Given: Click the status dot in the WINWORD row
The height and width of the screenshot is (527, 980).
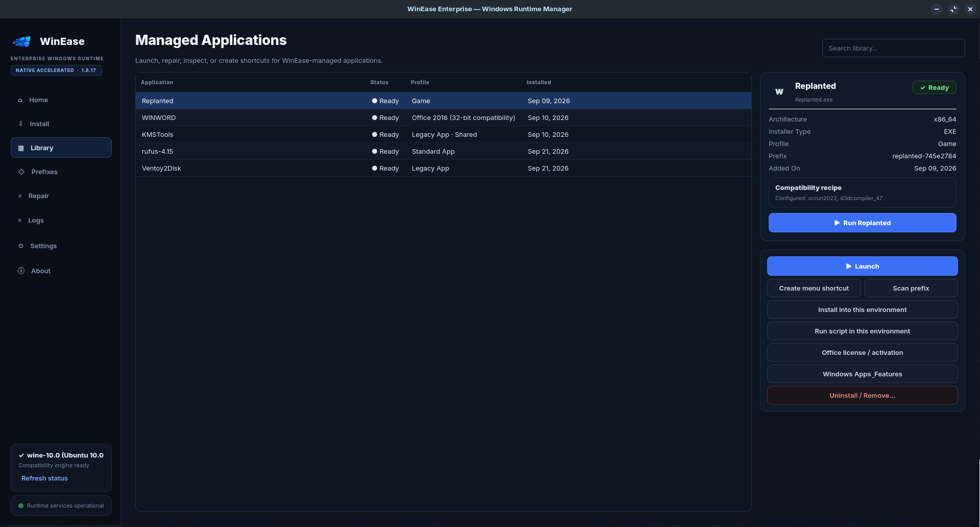Looking at the screenshot, I should point(375,118).
